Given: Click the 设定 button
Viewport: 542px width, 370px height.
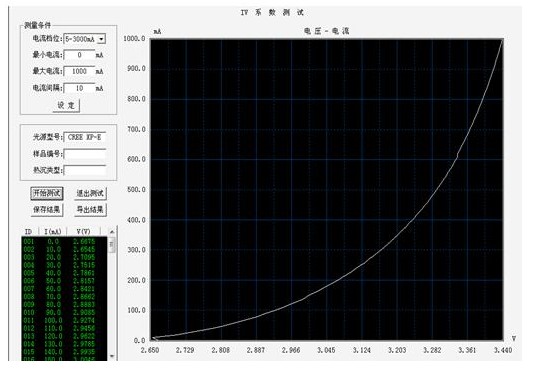Looking at the screenshot, I should (66, 105).
